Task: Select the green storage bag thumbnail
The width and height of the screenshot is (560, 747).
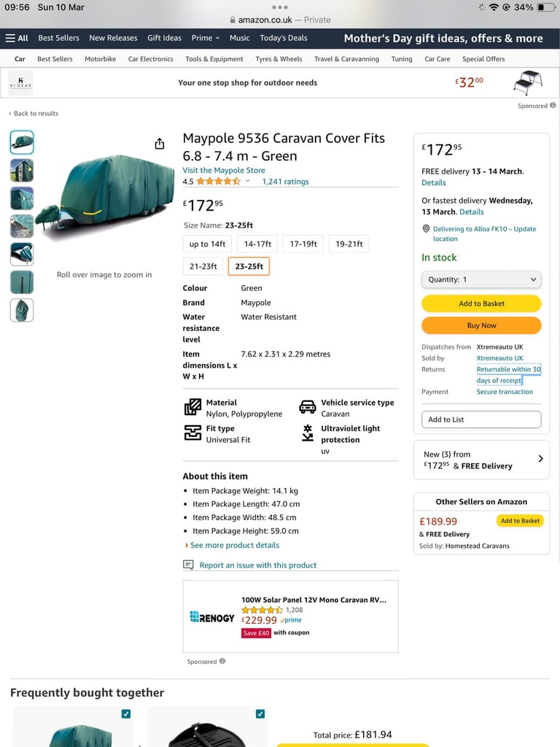Action: 21,309
